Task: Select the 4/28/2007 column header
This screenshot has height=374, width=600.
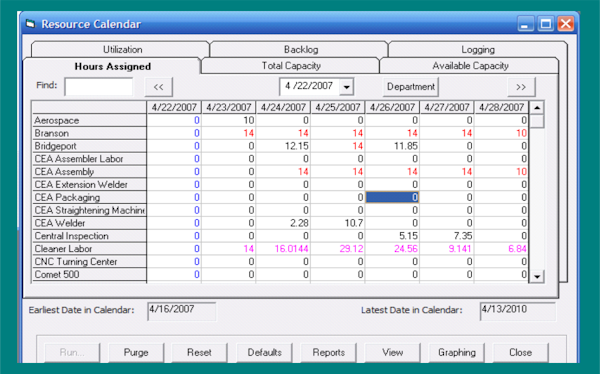Action: click(x=501, y=107)
